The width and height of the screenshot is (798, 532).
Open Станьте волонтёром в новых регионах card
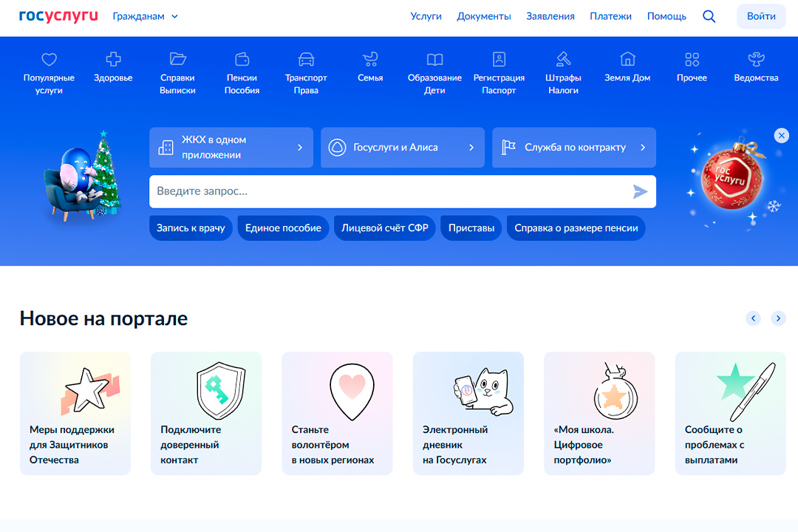tap(338, 413)
